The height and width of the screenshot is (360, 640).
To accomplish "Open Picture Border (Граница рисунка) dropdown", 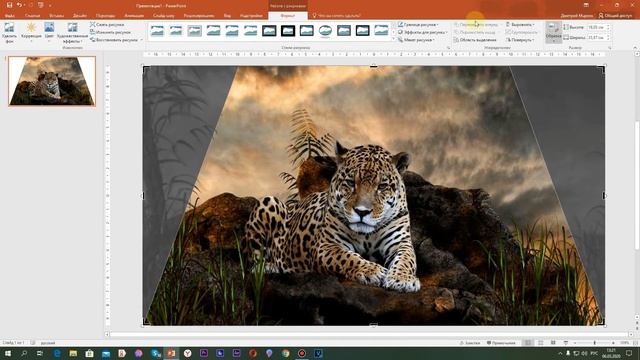I will point(418,24).
